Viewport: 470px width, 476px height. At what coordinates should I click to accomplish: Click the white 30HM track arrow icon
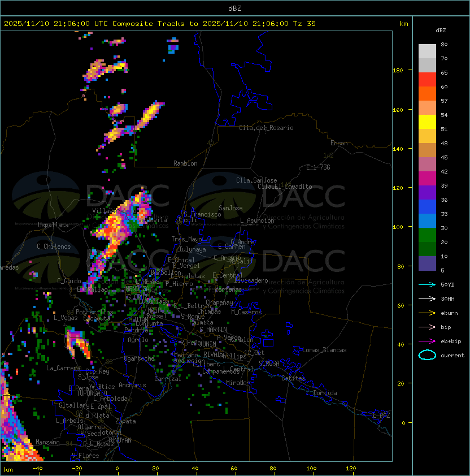427,298
